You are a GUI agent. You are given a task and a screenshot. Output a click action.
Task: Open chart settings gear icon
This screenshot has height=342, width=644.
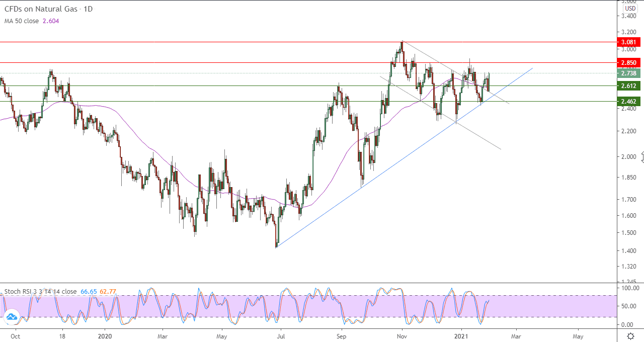(630, 336)
